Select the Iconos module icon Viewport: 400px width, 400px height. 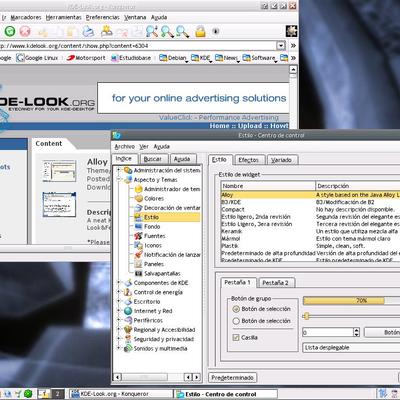139,245
